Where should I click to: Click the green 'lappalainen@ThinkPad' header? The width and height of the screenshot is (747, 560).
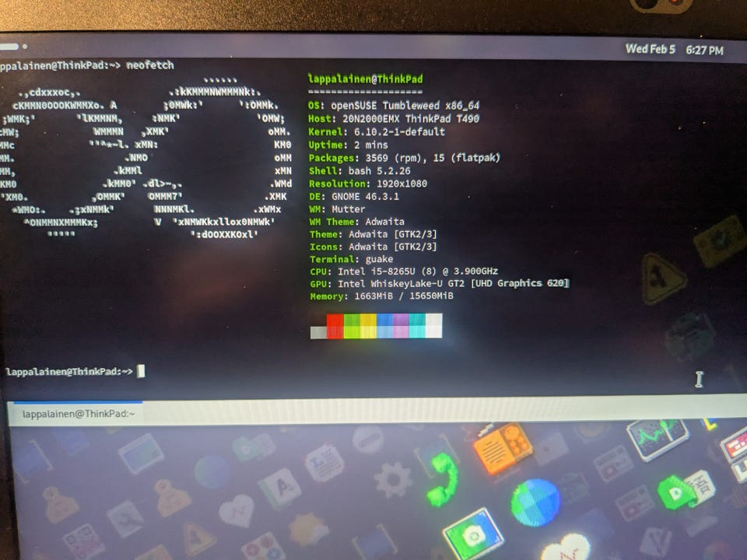(366, 79)
